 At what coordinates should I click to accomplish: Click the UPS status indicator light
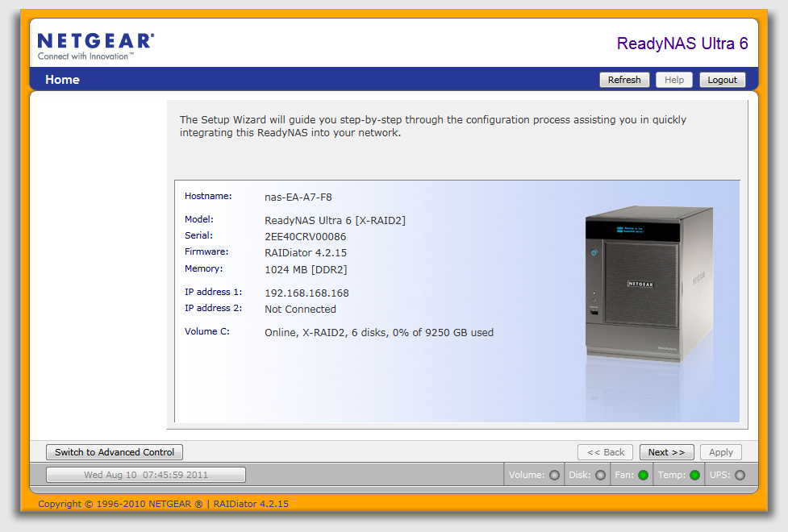740,476
